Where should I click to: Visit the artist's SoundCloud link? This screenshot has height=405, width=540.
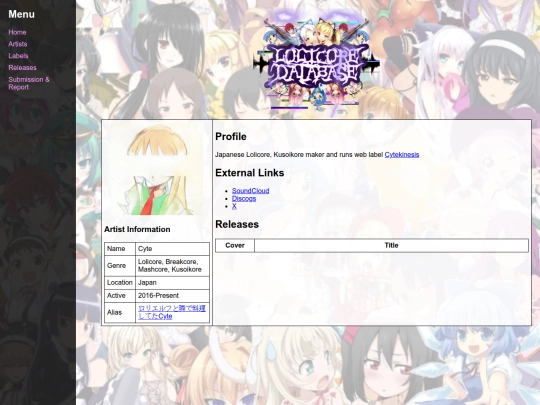250,191
